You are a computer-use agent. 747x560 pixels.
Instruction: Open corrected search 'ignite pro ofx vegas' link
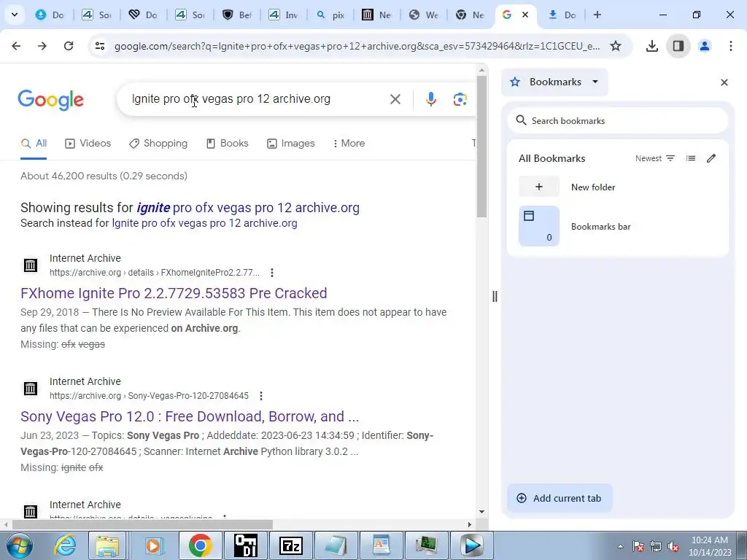point(248,208)
